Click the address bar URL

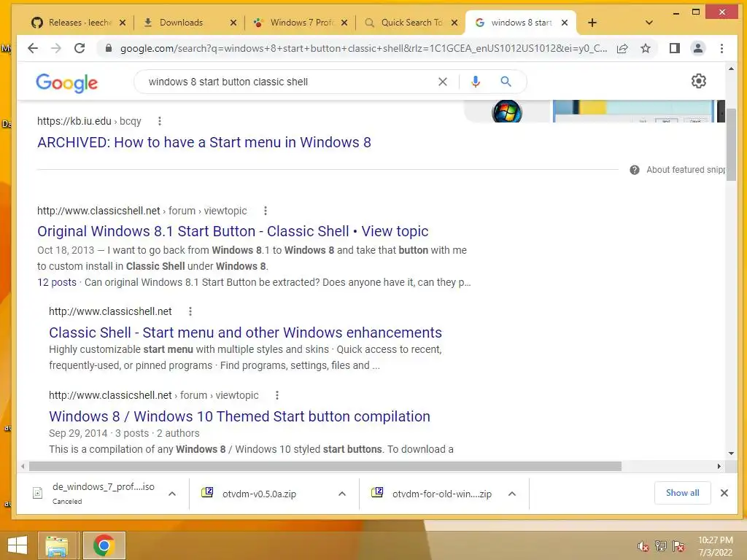[x=363, y=48]
